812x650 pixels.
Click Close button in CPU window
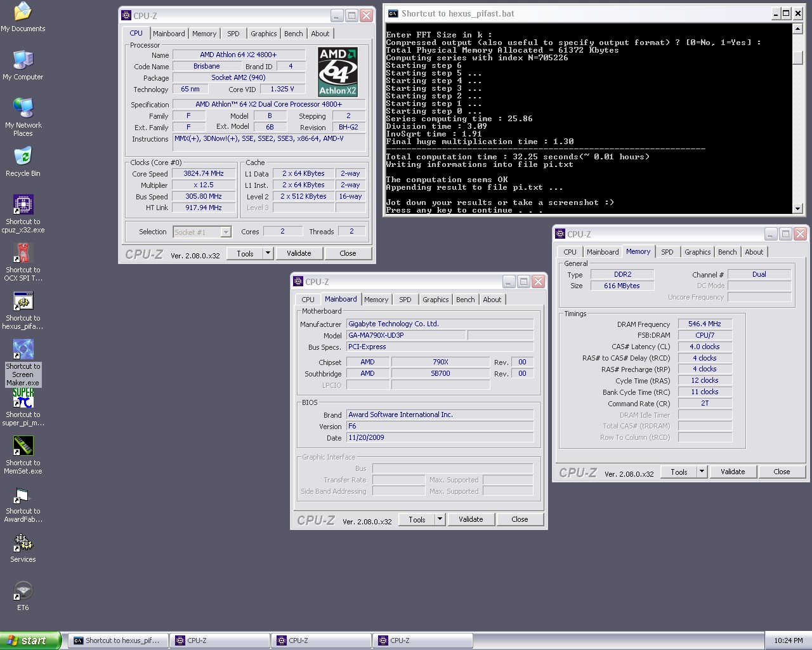[x=348, y=253]
